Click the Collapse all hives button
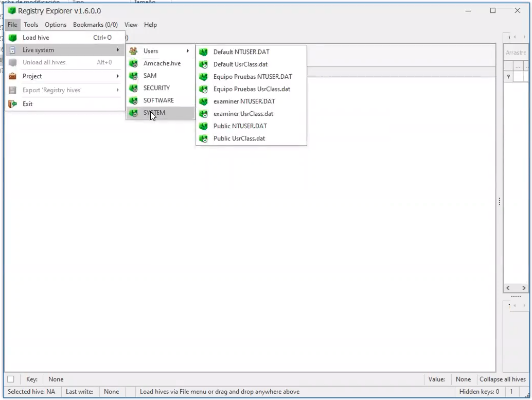Screen dimensions: 532x400 pyautogui.click(x=502, y=379)
